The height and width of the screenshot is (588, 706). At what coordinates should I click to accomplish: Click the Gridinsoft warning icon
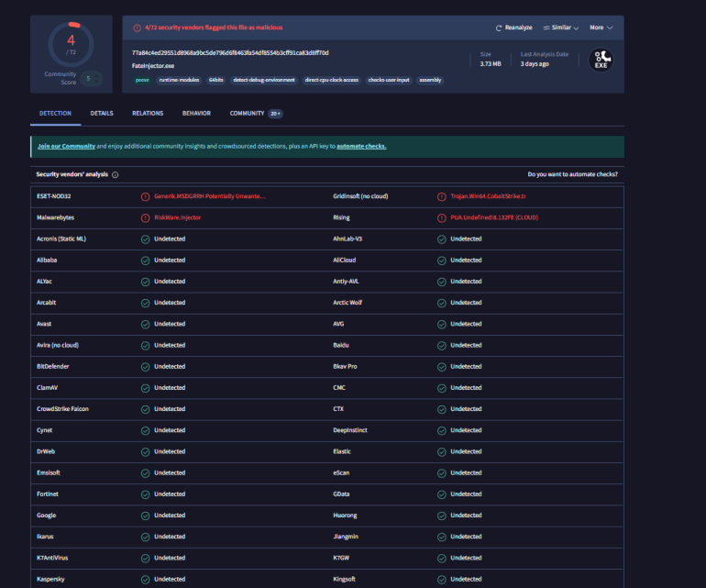pyautogui.click(x=442, y=197)
